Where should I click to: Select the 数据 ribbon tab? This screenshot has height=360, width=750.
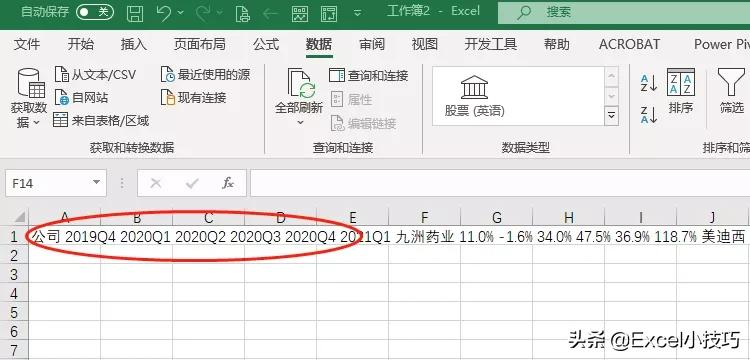click(x=319, y=44)
